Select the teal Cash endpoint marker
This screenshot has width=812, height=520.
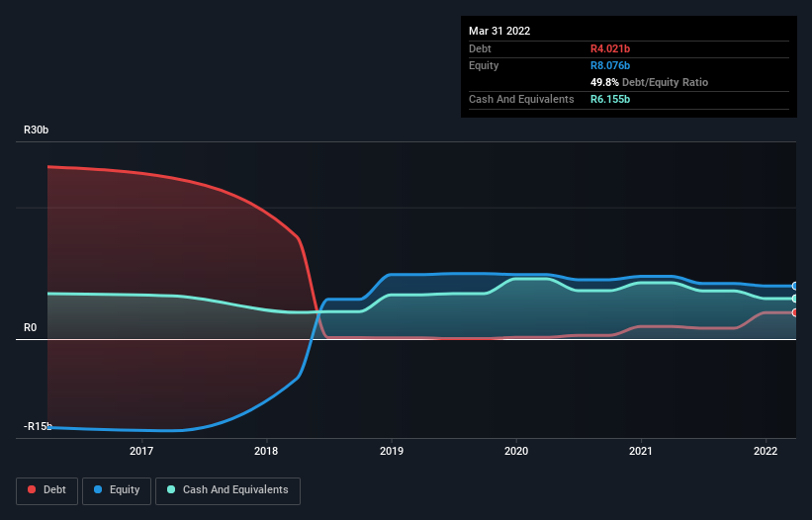coord(795,299)
